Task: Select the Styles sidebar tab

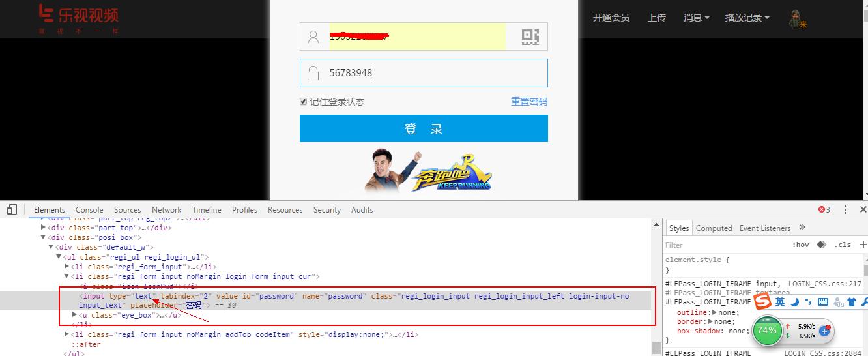Action: 678,228
